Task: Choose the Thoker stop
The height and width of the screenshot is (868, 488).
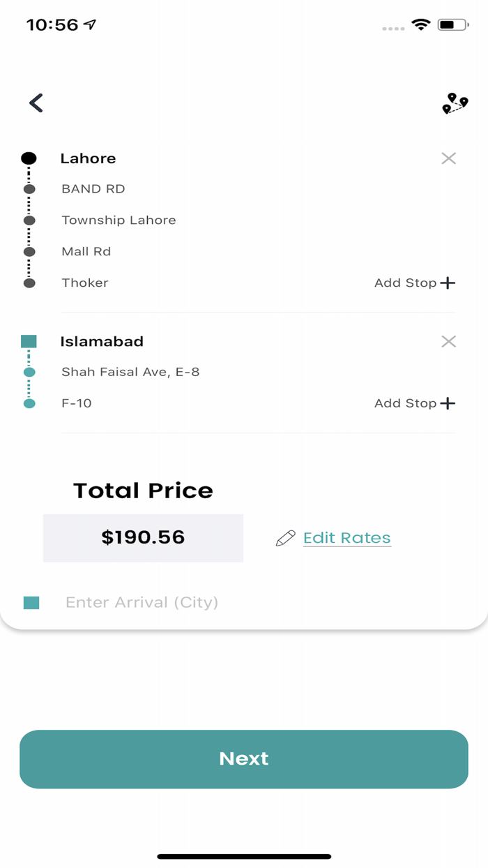Action: point(85,283)
